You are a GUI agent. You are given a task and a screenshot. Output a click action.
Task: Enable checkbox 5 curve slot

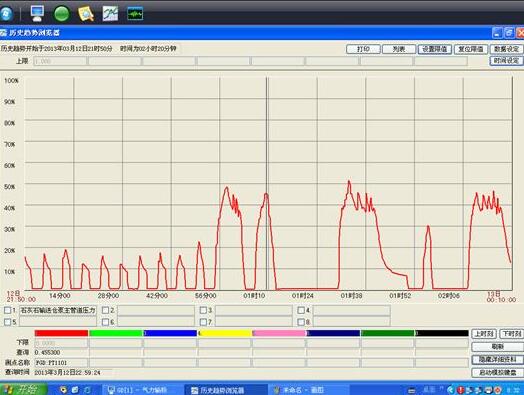[7, 322]
